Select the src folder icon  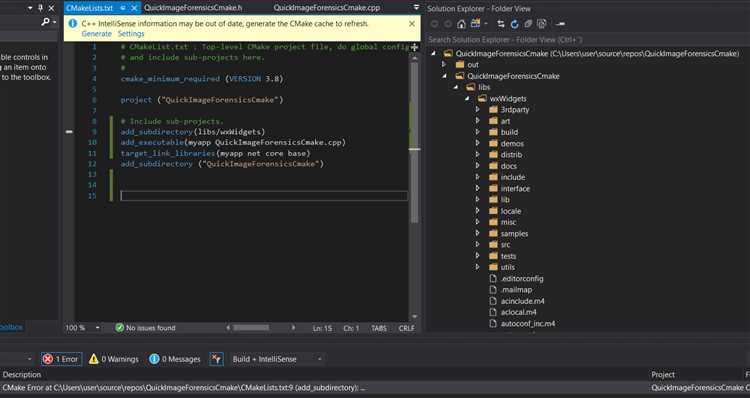tap(493, 244)
